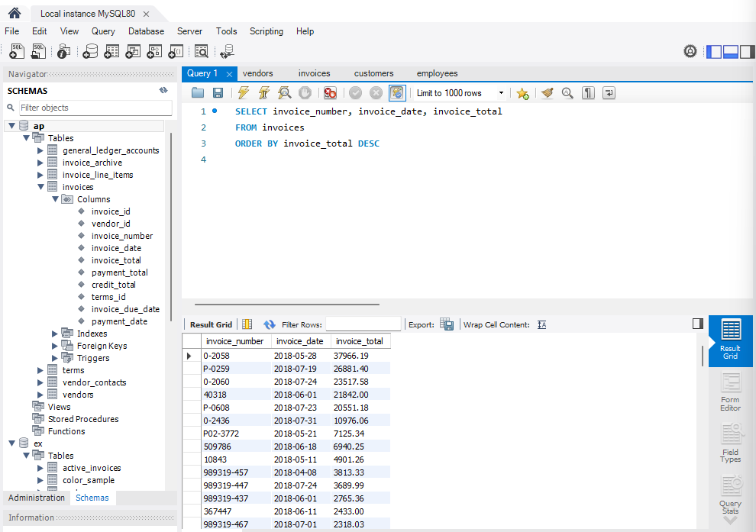Open the table data search tool

click(201, 51)
